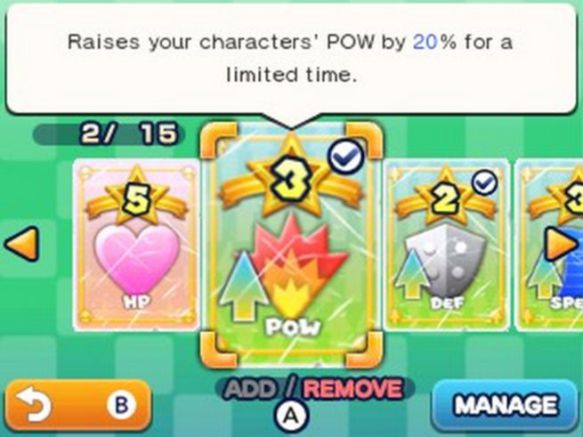The image size is (583, 437).
Task: Toggle the checkmark on the DEF card
Action: 485,183
